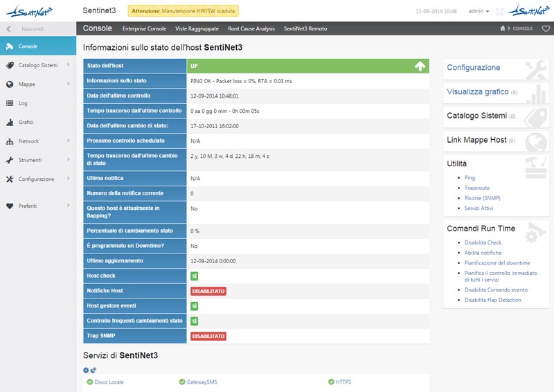This screenshot has height=392, width=554.
Task: Click the Abilita notifiche command link
Action: point(483,253)
